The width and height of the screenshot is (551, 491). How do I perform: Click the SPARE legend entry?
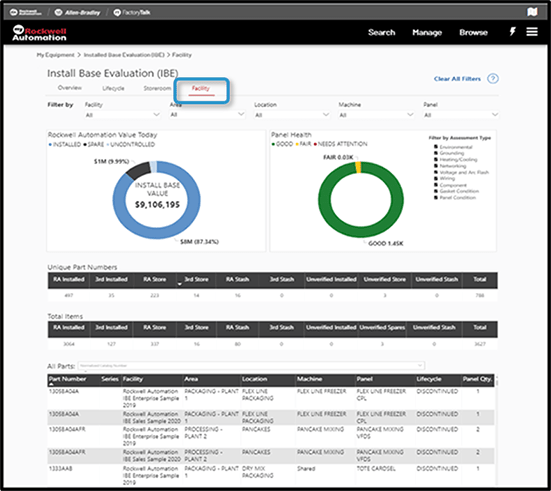pos(93,144)
